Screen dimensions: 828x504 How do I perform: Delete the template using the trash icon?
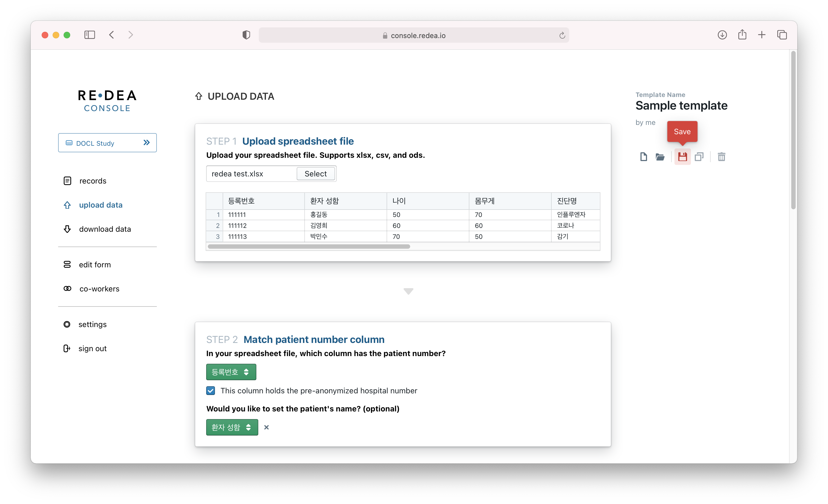pyautogui.click(x=721, y=157)
